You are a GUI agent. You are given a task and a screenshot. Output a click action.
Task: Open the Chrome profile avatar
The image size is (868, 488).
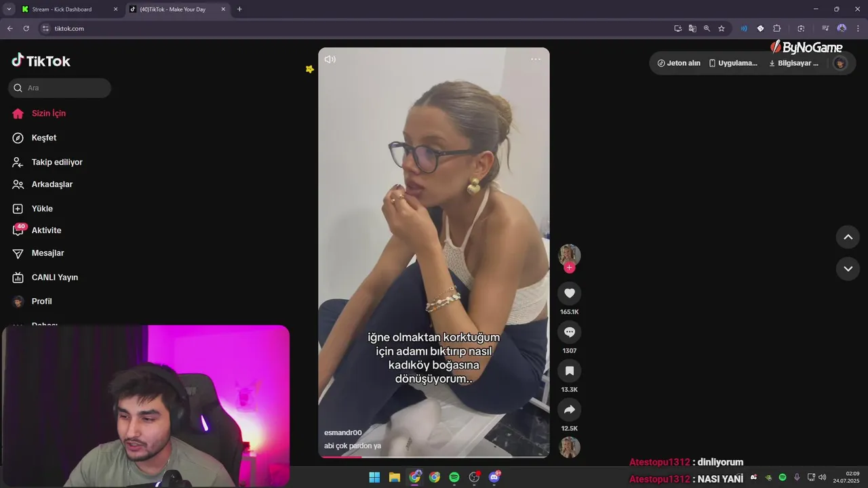(x=842, y=28)
